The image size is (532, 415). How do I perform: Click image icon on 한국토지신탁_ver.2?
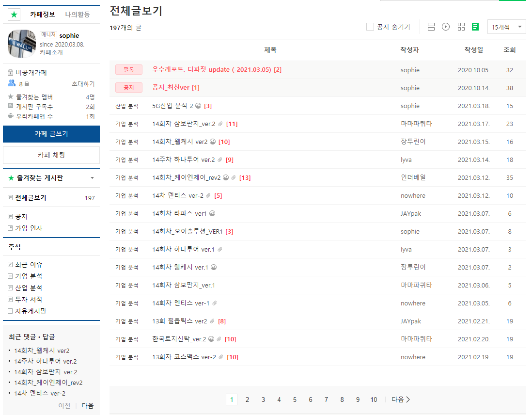click(x=211, y=339)
